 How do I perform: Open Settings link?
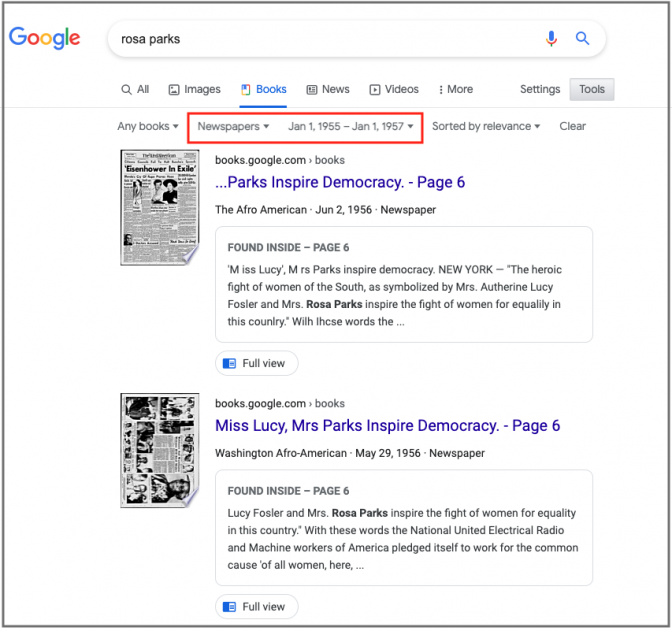point(540,89)
